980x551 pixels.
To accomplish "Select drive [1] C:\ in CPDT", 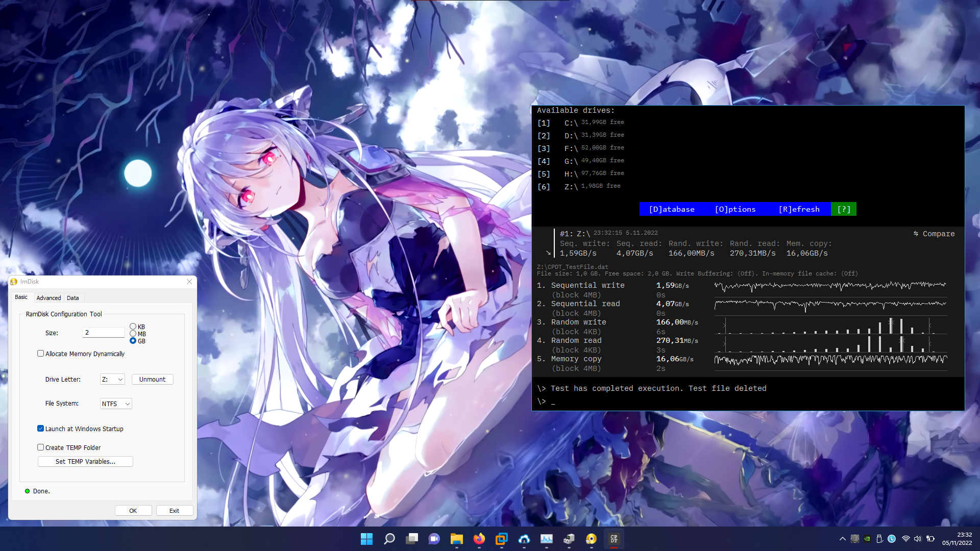I will [x=580, y=123].
